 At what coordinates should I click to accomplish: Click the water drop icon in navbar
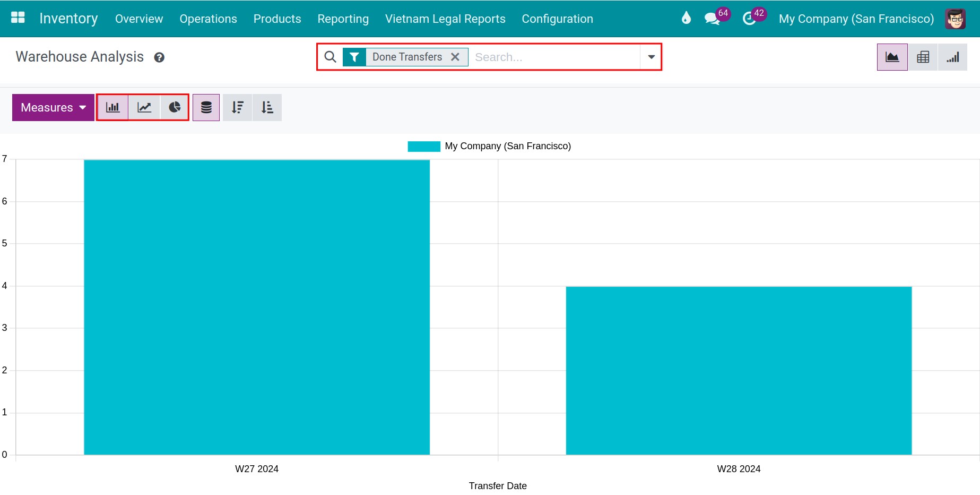686,19
